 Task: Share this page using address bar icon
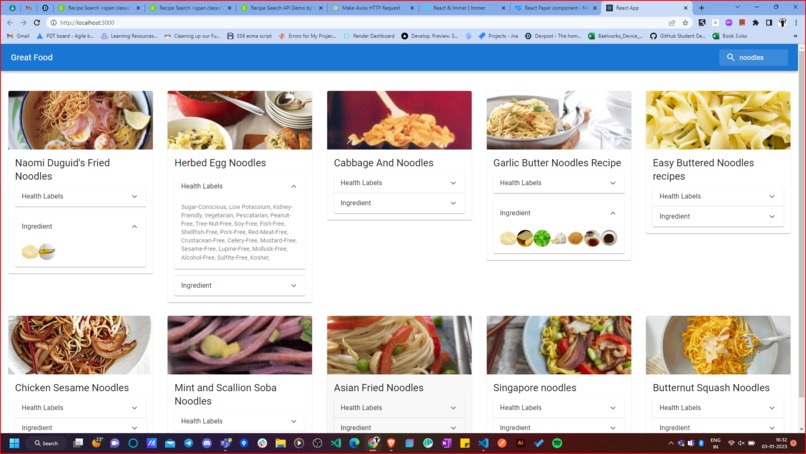click(671, 23)
